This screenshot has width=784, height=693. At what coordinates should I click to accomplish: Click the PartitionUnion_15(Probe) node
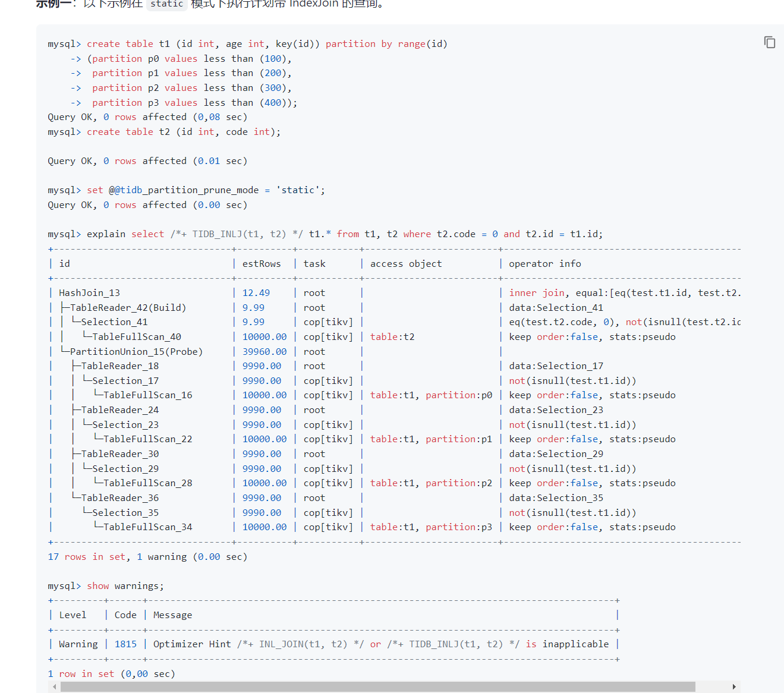click(x=136, y=352)
